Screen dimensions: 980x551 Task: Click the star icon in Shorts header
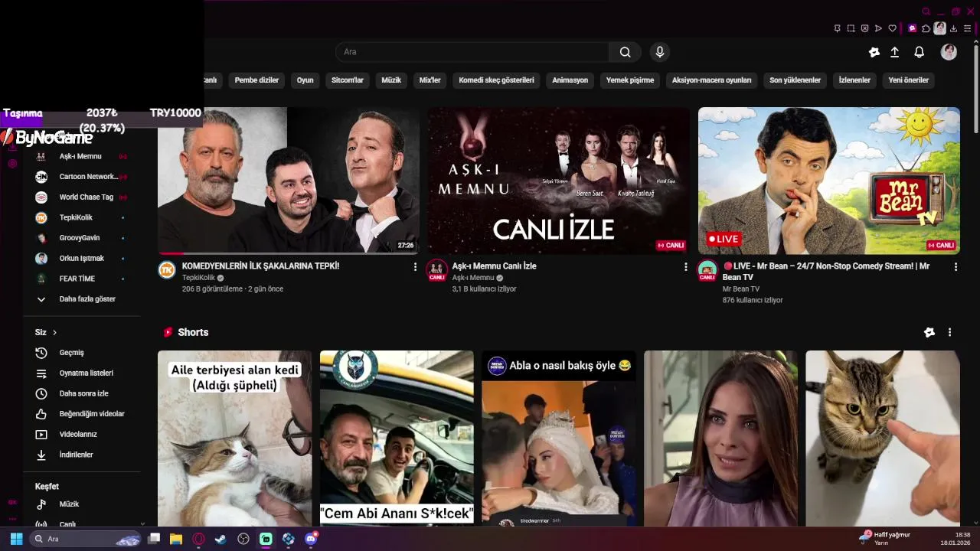coord(929,332)
